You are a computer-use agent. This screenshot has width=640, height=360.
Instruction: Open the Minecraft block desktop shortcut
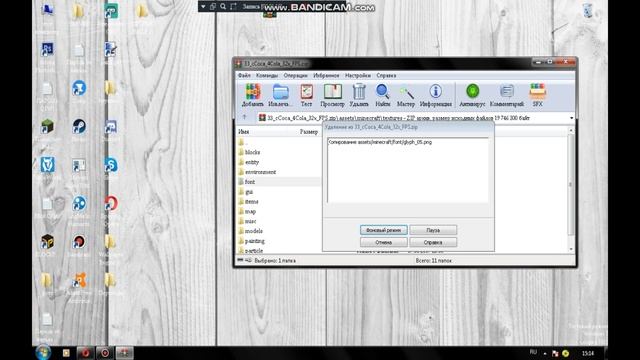tap(47, 127)
